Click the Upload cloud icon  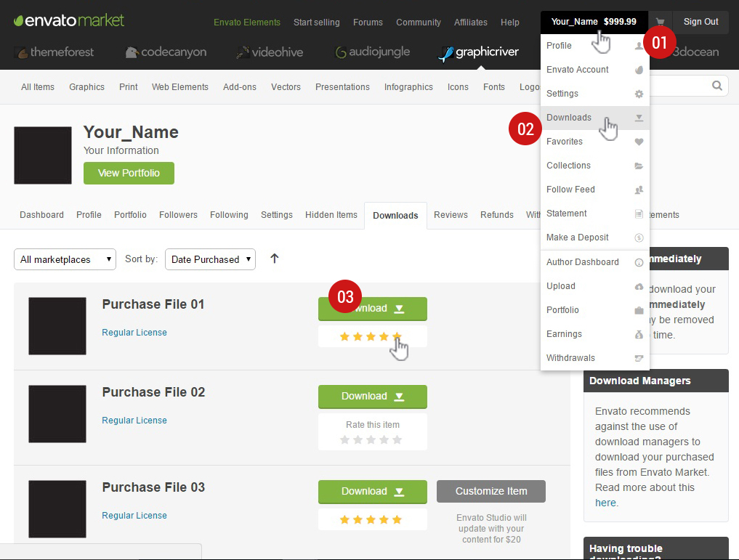point(639,286)
